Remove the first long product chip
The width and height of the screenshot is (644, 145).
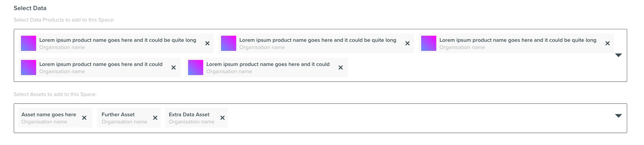click(x=207, y=43)
